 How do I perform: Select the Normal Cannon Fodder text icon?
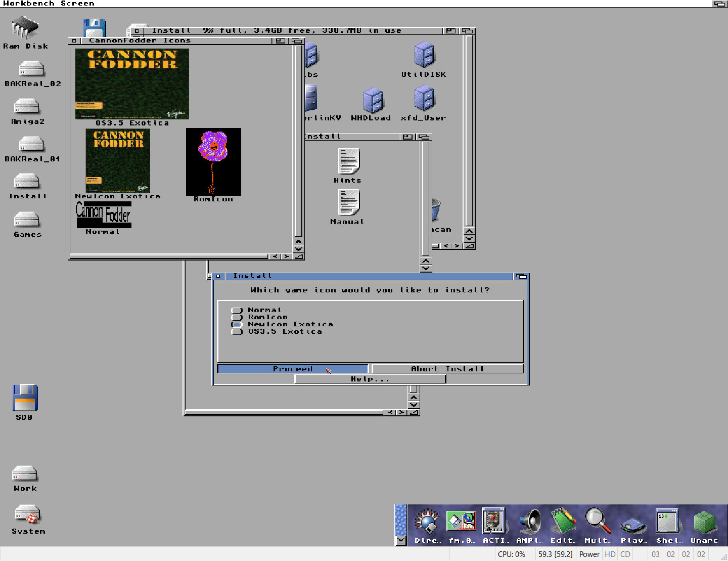pos(104,214)
